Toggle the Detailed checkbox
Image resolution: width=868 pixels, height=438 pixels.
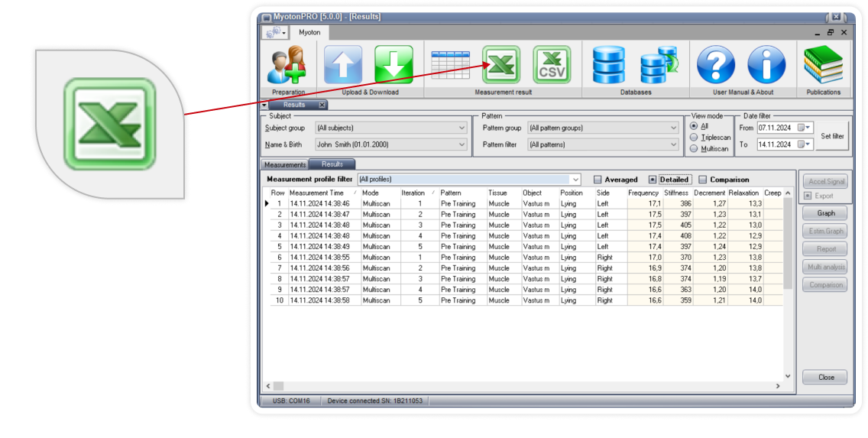[x=653, y=180]
